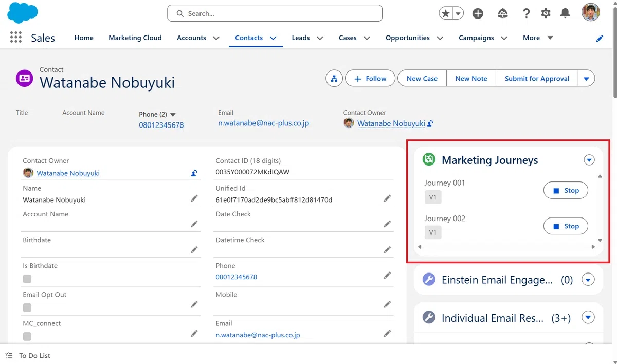Go to the Home tab
617x364 pixels.
[x=84, y=38]
